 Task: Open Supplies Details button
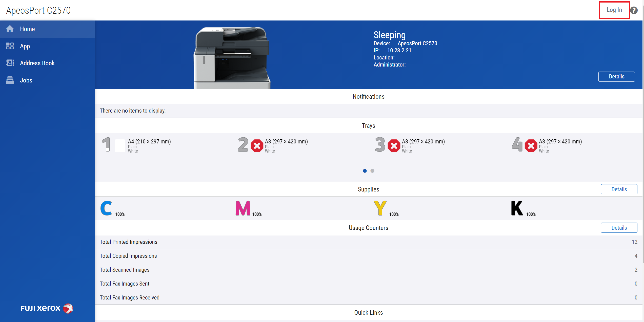click(x=619, y=189)
